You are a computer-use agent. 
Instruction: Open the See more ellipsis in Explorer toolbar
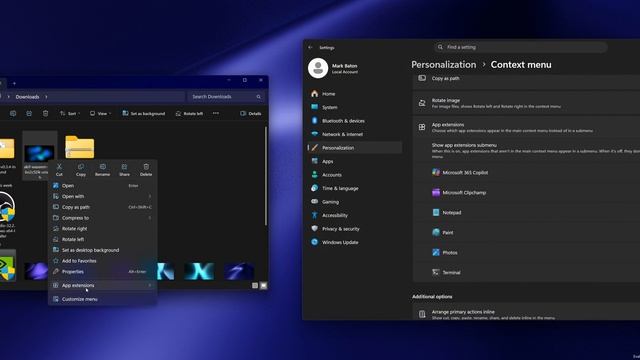coord(216,113)
